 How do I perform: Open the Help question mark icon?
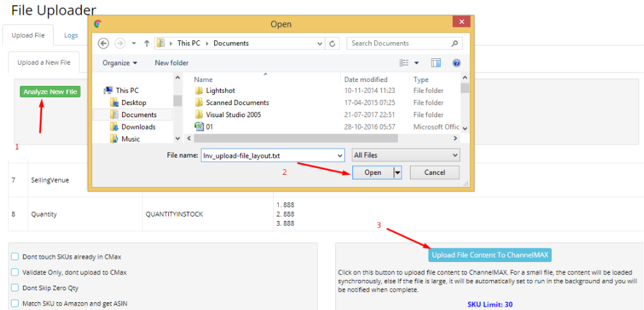457,63
